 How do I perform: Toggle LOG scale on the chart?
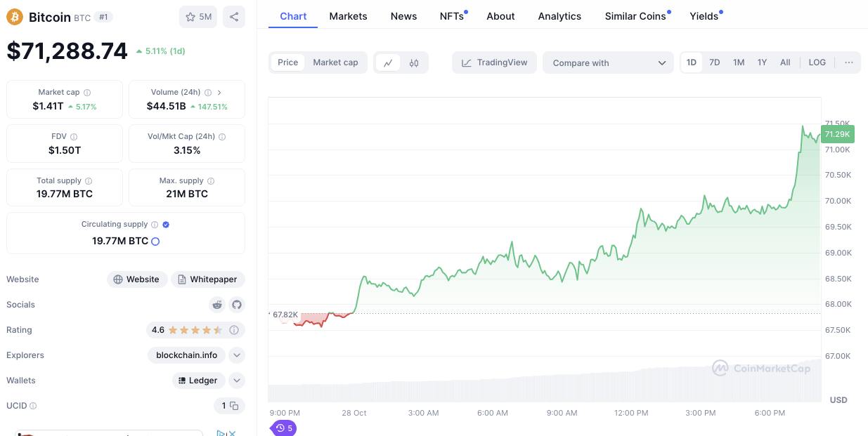[817, 62]
